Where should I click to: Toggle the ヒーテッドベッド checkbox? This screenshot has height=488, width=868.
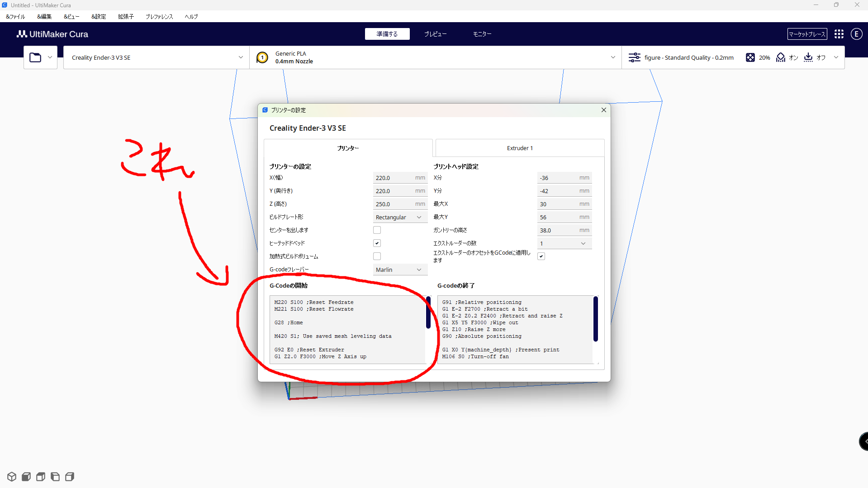[377, 243]
